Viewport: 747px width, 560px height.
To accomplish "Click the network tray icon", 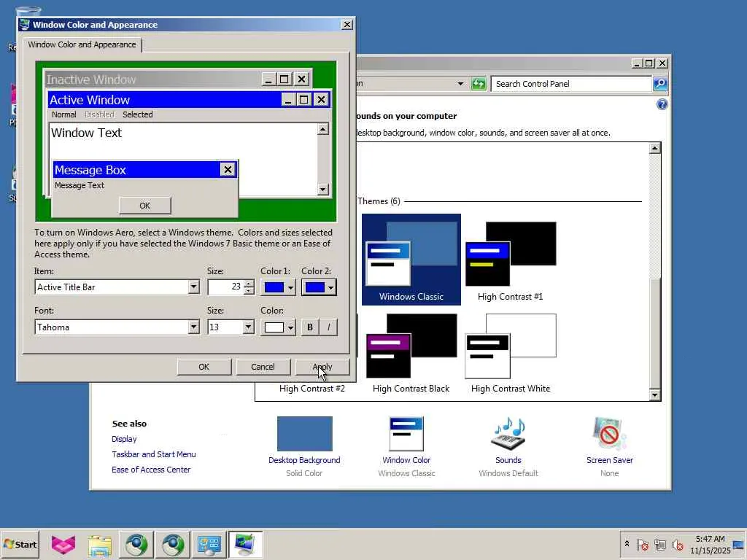I will tap(659, 544).
